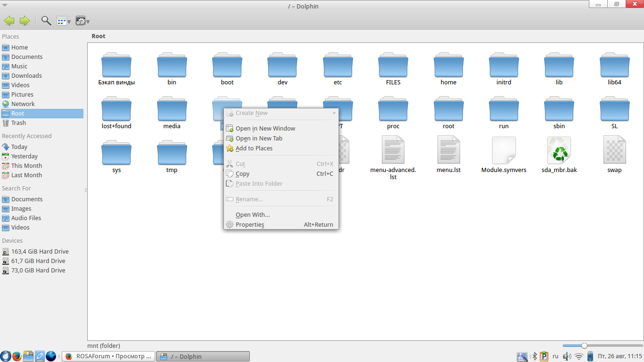The width and height of the screenshot is (644, 362).
Task: Select Properties from context menu
Action: [250, 225]
